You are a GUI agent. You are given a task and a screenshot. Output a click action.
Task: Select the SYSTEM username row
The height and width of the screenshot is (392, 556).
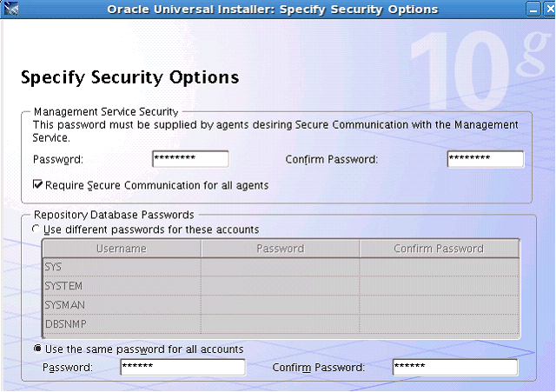click(x=121, y=286)
